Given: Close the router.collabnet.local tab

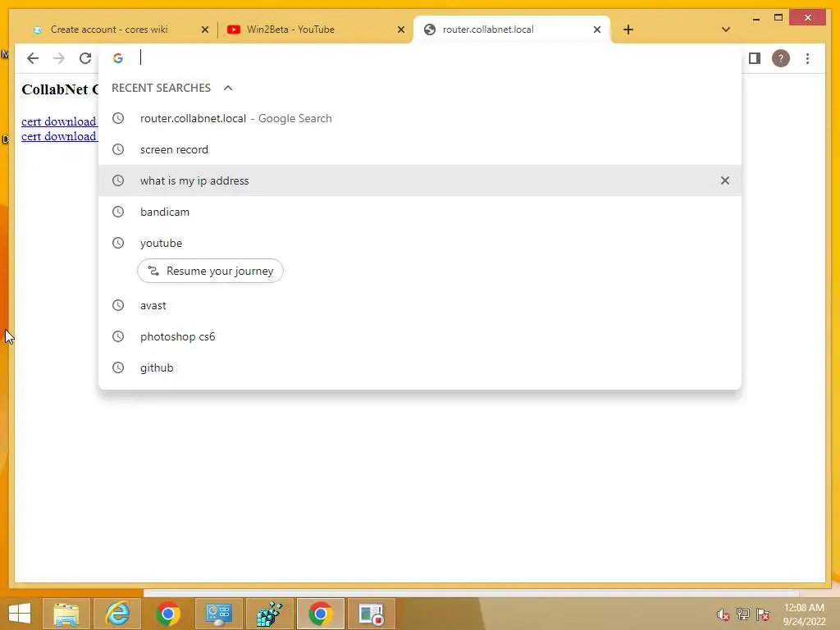Looking at the screenshot, I should (x=597, y=30).
